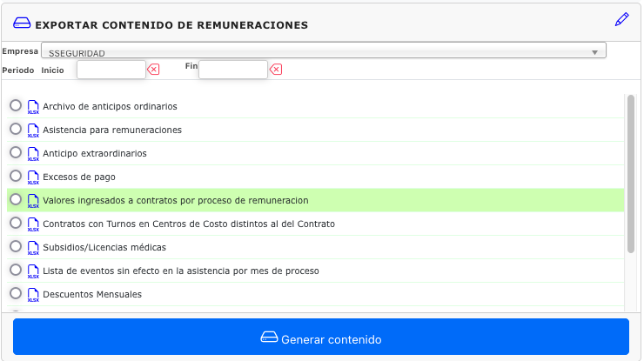Select Lista de eventos sin efecto radio
This screenshot has height=361, width=644.
click(16, 270)
